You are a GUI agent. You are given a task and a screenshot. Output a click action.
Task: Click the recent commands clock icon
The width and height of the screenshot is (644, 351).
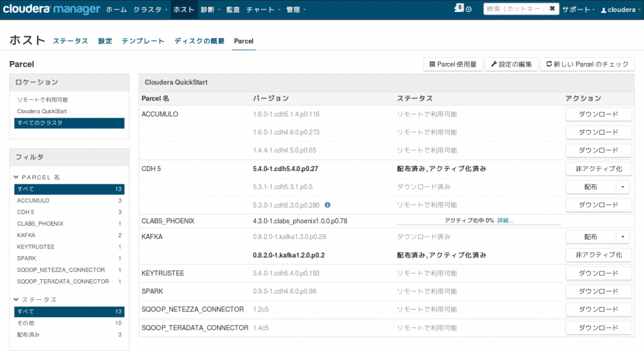tap(469, 9)
